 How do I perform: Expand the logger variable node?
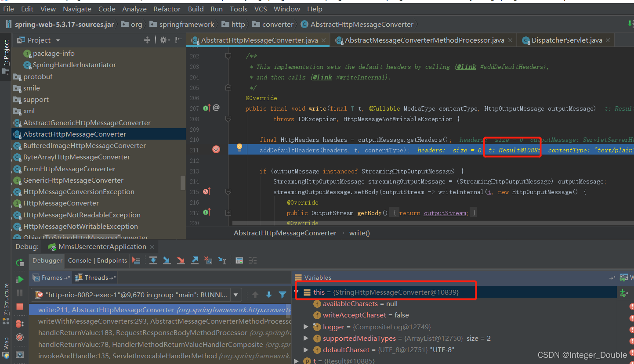[306, 327]
